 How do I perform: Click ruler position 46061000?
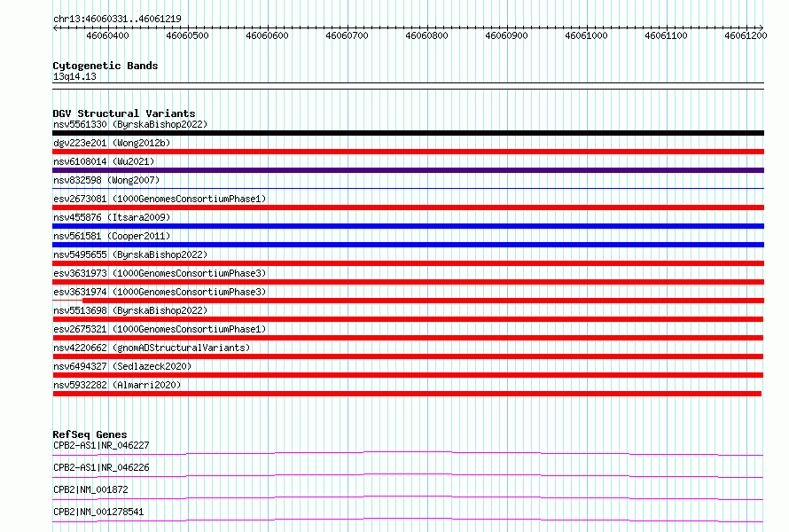point(586,35)
